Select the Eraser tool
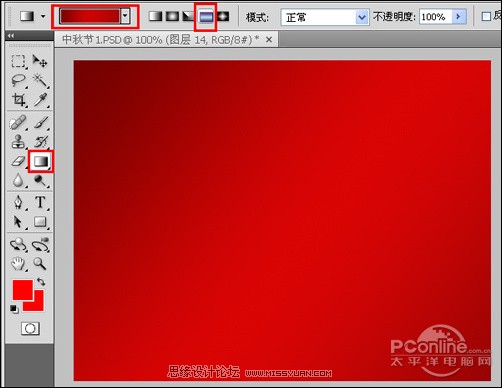Image resolution: width=502 pixels, height=388 pixels. point(18,161)
